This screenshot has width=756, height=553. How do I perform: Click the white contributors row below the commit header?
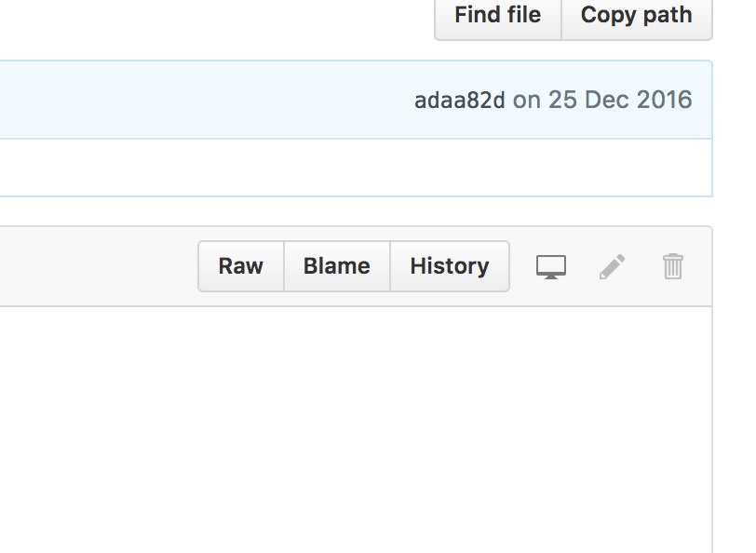[356, 168]
